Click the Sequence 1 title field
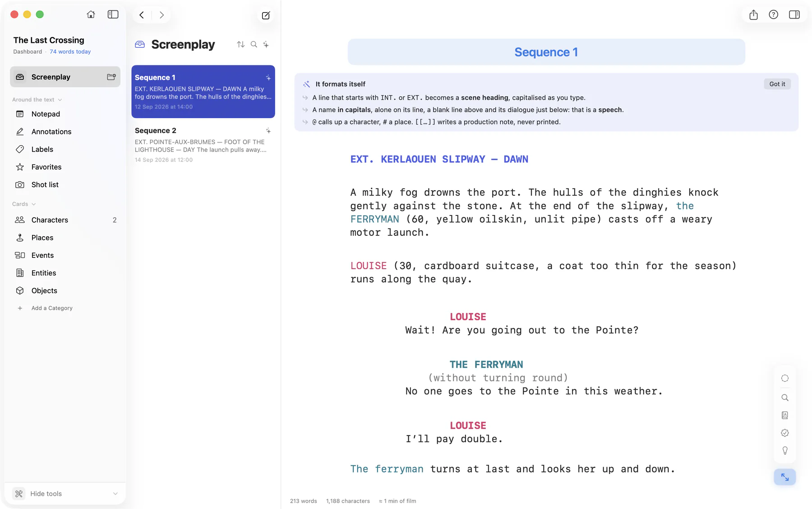This screenshot has width=812, height=509. point(546,52)
